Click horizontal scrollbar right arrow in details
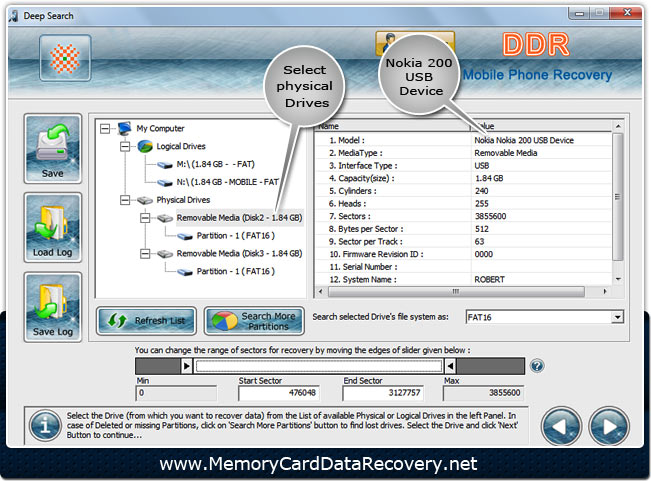The width and height of the screenshot is (651, 481). tap(605, 292)
